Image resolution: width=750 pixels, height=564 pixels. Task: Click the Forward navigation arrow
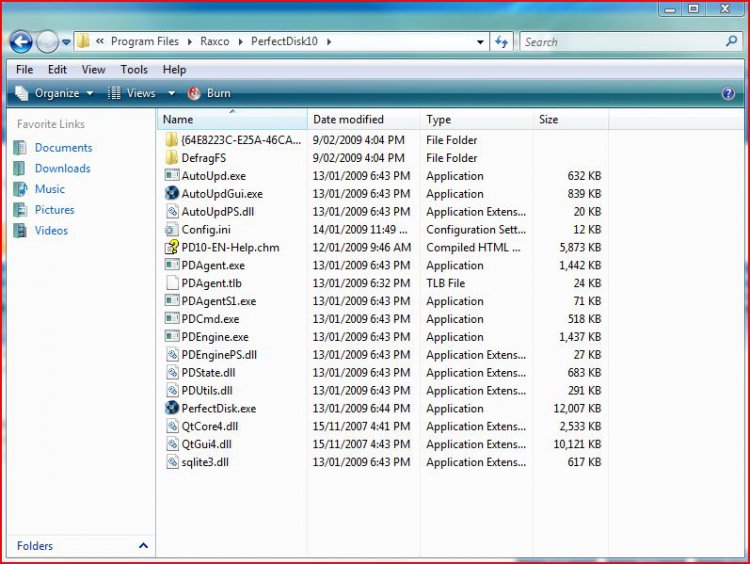pos(47,42)
